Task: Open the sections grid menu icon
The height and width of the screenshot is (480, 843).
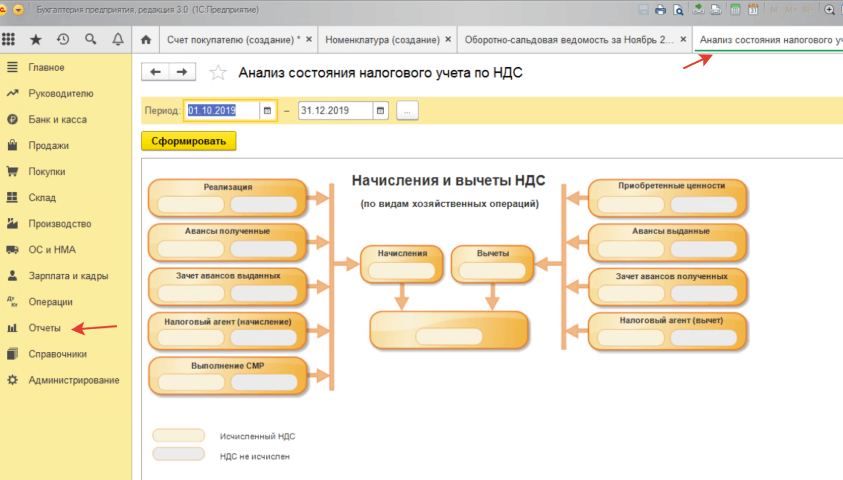Action: [9, 39]
